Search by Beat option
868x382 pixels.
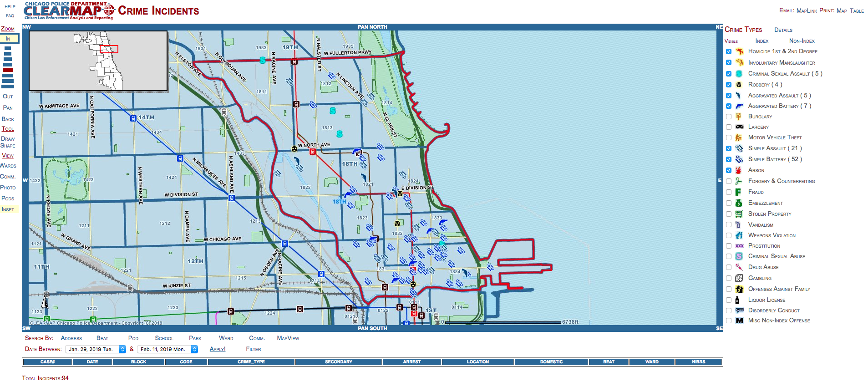(x=102, y=338)
